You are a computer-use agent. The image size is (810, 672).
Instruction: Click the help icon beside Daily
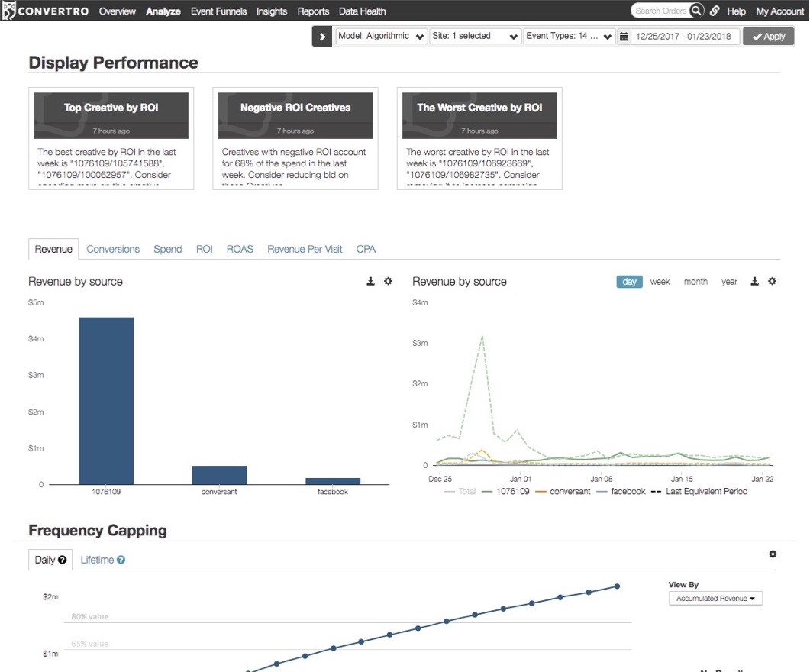(x=63, y=560)
